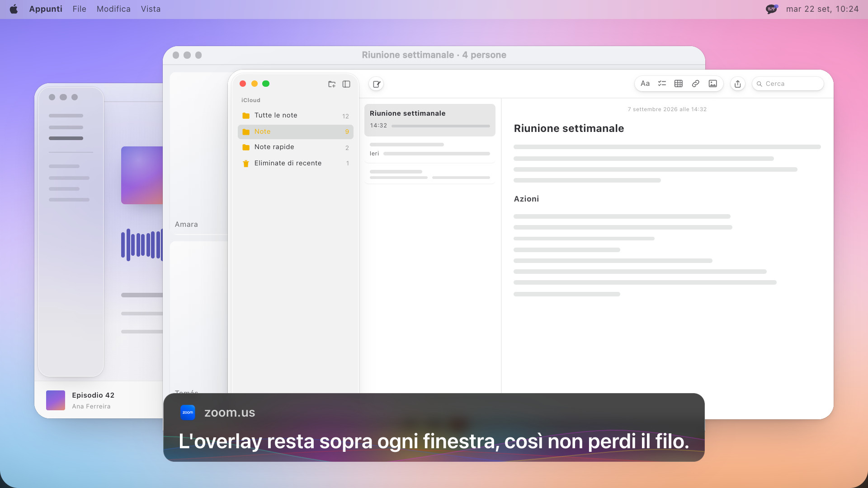The height and width of the screenshot is (488, 868).
Task: Select the Riunione settimanale note in list
Action: coord(430,120)
